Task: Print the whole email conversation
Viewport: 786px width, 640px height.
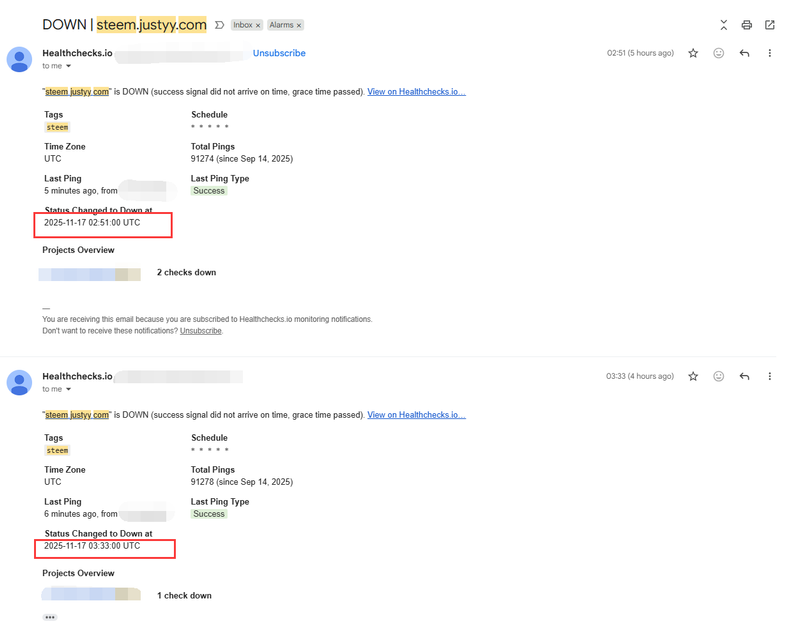Action: tap(747, 25)
